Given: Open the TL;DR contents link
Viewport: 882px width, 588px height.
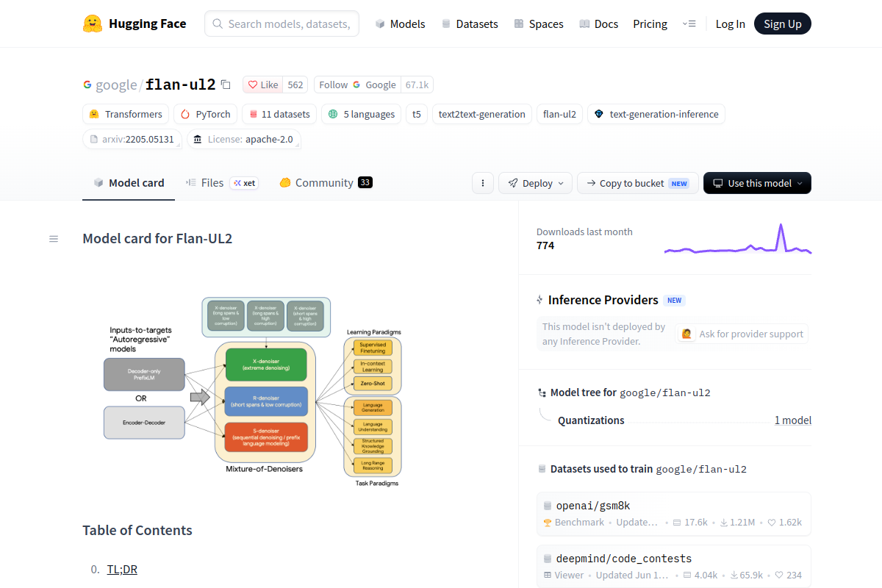Looking at the screenshot, I should 122,569.
